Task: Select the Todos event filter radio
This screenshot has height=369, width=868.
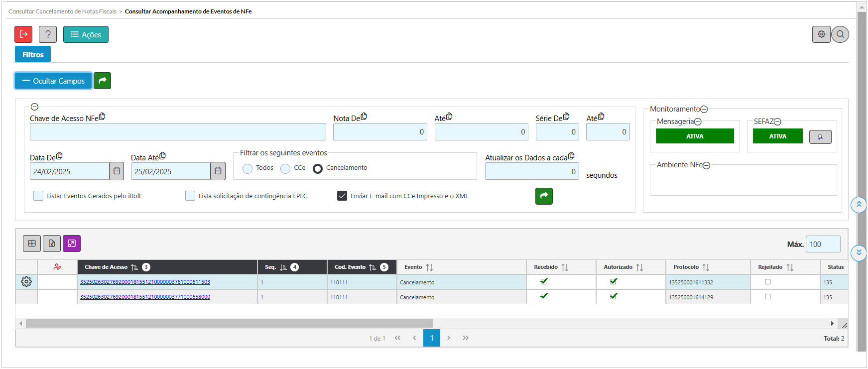Action: pyautogui.click(x=248, y=169)
